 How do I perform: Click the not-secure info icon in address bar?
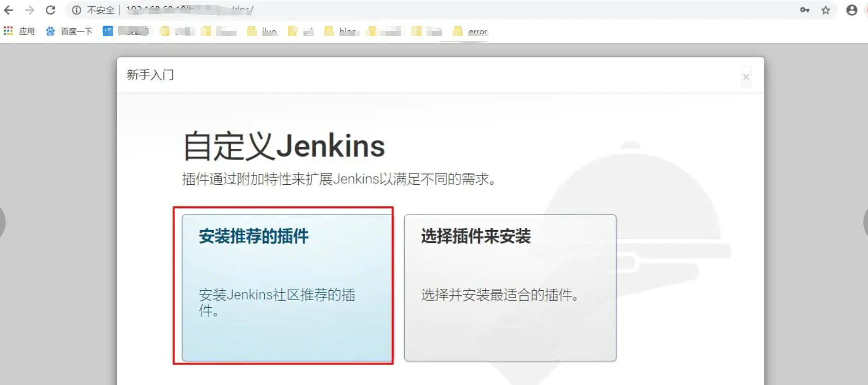[77, 10]
